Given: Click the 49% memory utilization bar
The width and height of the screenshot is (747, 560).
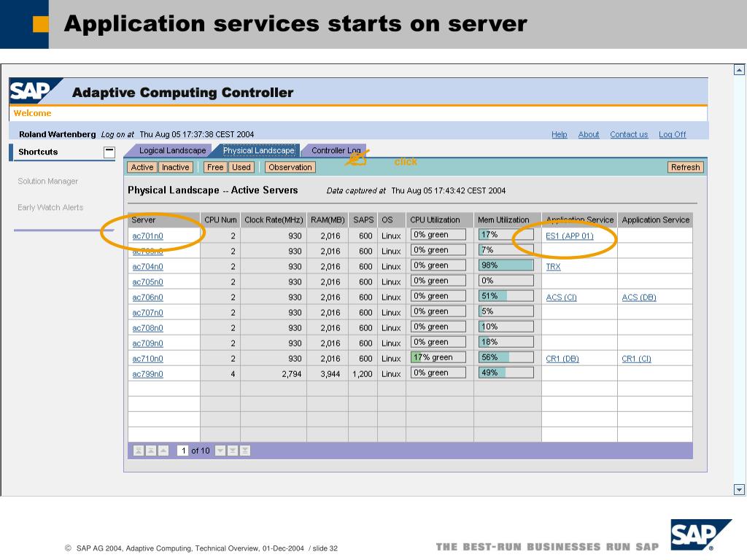Looking at the screenshot, I should tap(506, 373).
